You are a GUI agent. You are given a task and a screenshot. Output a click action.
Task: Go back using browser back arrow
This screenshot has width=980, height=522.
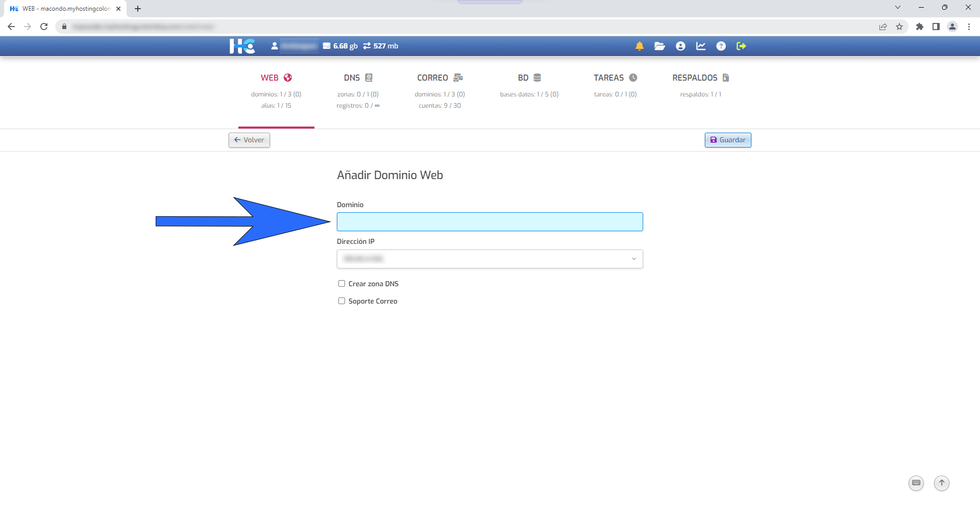11,27
